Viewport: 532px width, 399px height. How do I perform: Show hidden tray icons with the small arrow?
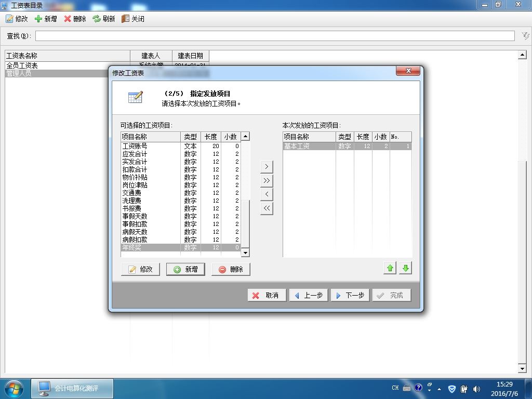[440, 389]
